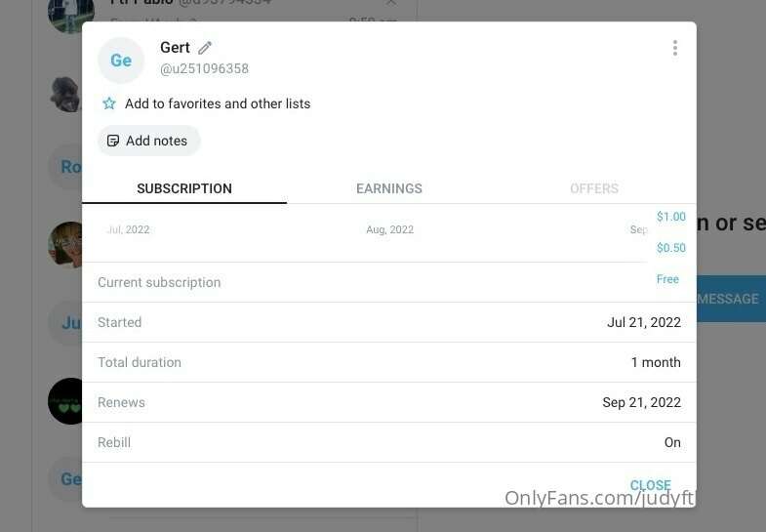Click the @u251096358 username
766x532 pixels.
point(204,69)
